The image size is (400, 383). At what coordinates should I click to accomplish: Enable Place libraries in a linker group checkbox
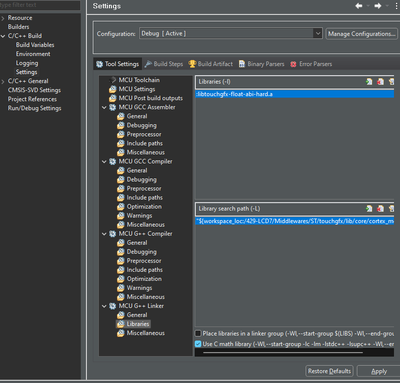198,333
